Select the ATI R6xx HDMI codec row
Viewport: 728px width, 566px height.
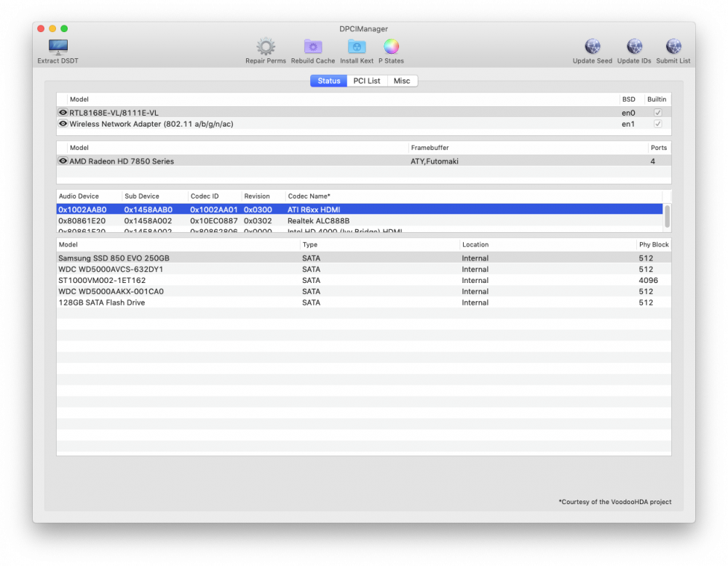[x=360, y=210]
